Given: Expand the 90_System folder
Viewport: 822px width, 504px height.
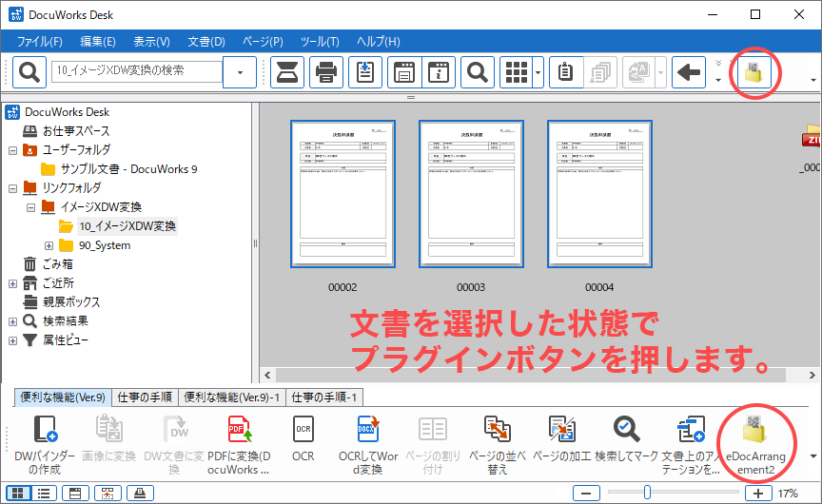Looking at the screenshot, I should (49, 245).
